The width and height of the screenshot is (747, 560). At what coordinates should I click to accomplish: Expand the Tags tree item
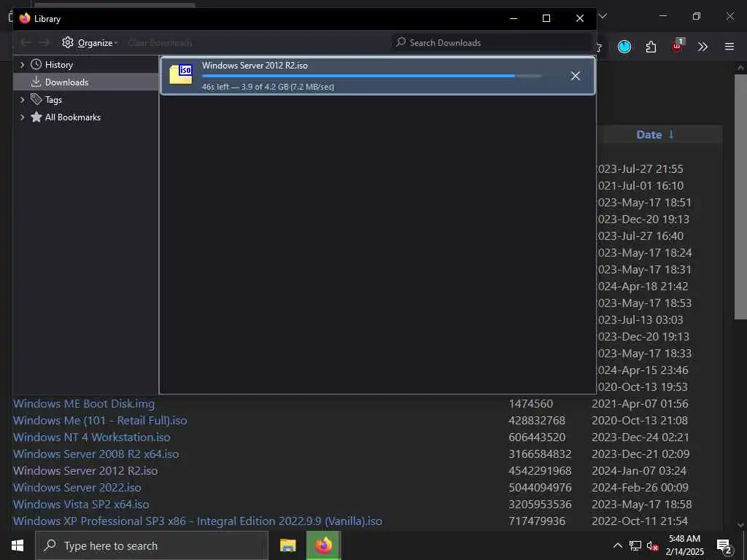[x=22, y=100]
